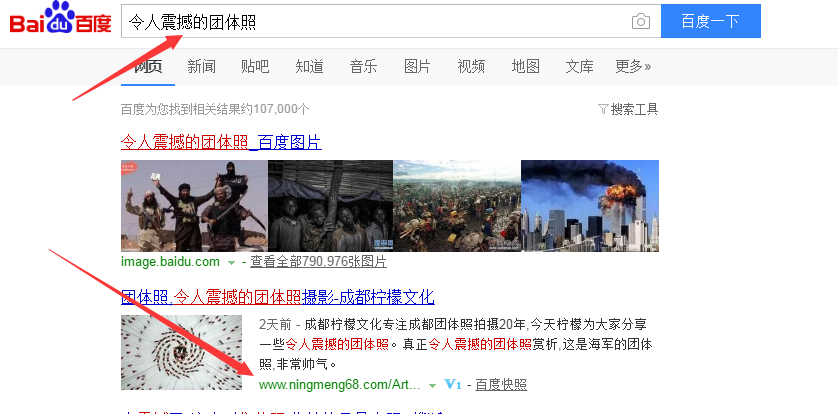Open the spiral navy group photo thumbnail
838x414 pixels.
[181, 352]
